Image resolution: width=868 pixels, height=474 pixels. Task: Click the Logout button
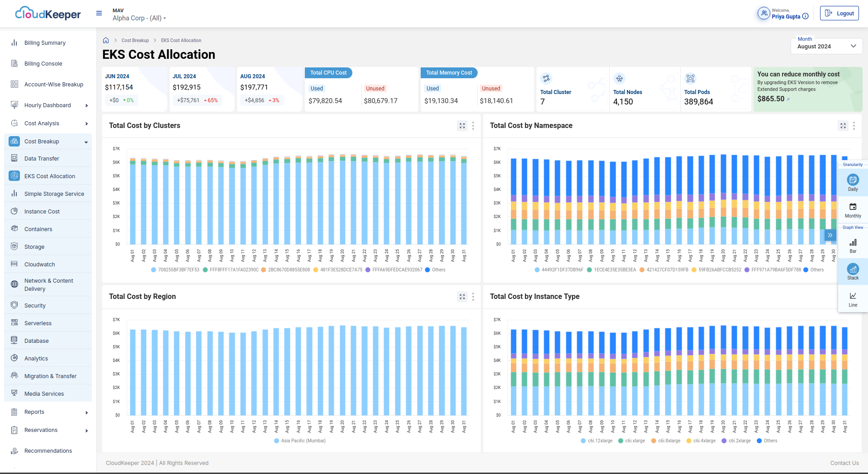[x=839, y=13]
